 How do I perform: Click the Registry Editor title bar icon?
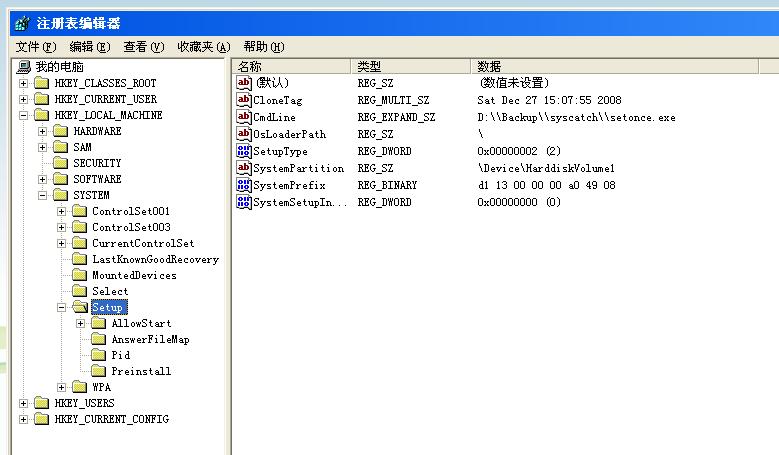click(22, 23)
